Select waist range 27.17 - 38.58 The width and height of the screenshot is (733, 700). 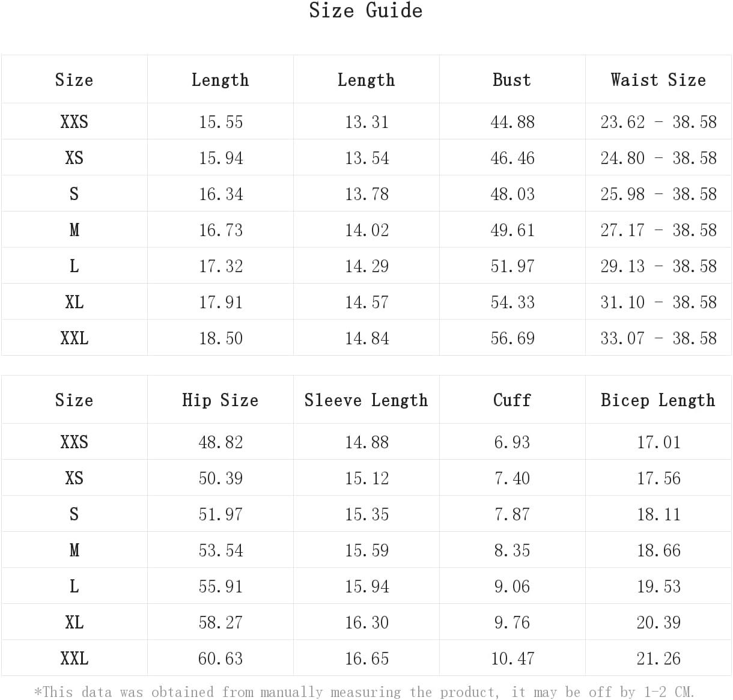pyautogui.click(x=658, y=230)
